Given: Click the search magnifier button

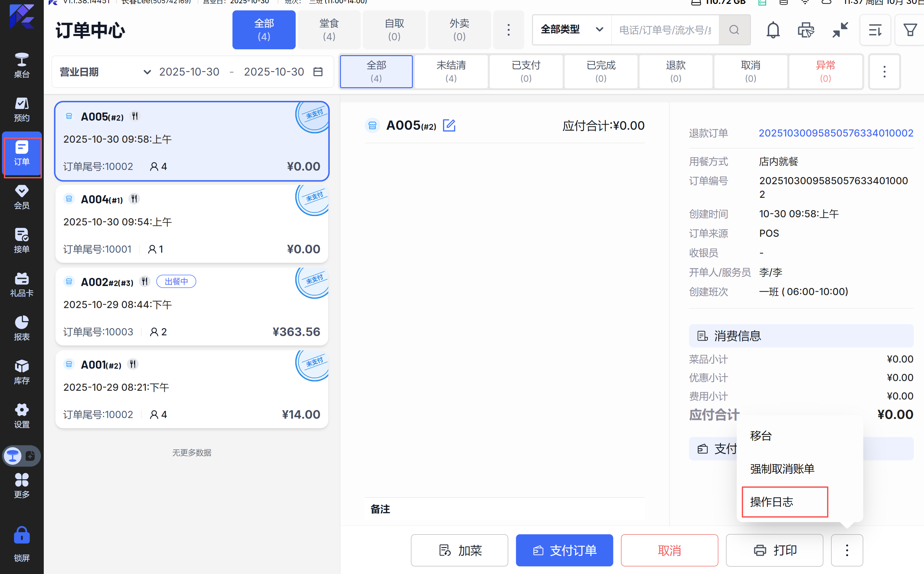Looking at the screenshot, I should 734,30.
